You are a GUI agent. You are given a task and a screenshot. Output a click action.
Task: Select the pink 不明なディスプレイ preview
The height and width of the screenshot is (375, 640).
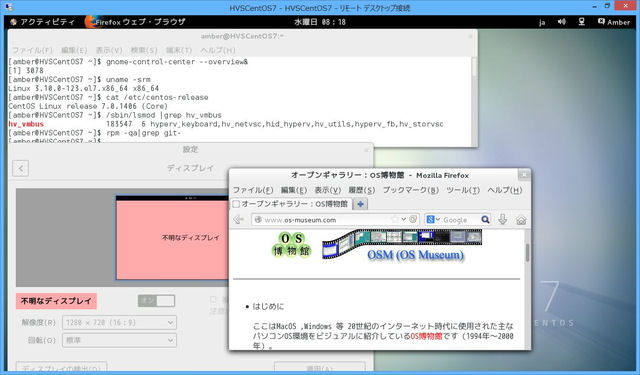click(x=172, y=239)
